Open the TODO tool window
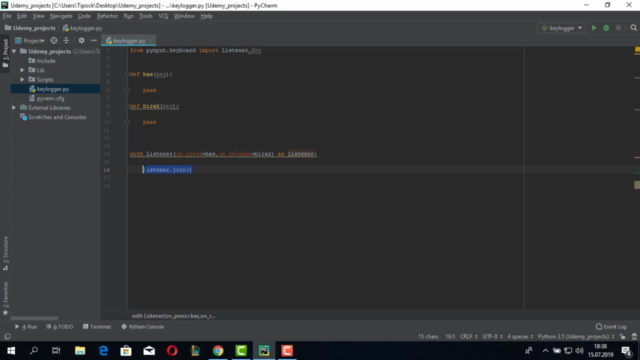This screenshot has width=640, height=360. 60,327
